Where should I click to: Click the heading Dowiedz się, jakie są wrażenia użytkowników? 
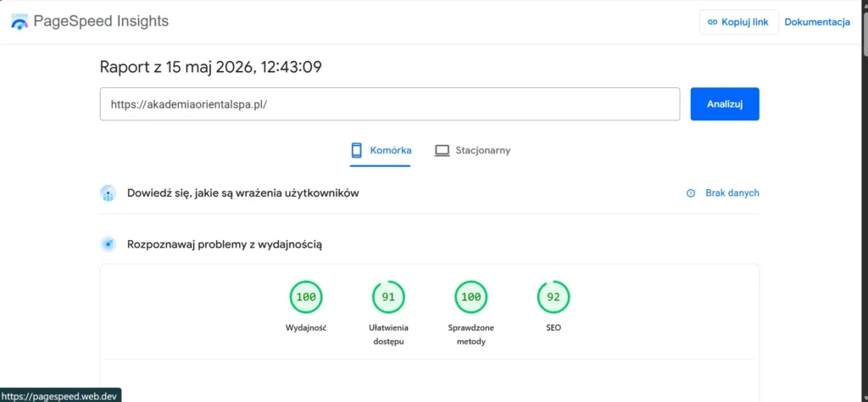[x=243, y=193]
